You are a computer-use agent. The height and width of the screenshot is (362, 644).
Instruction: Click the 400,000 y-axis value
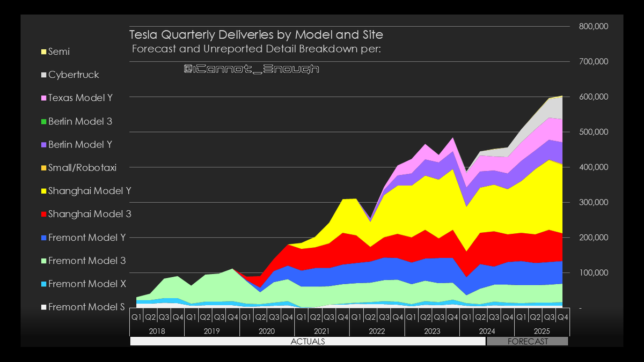pyautogui.click(x=594, y=167)
